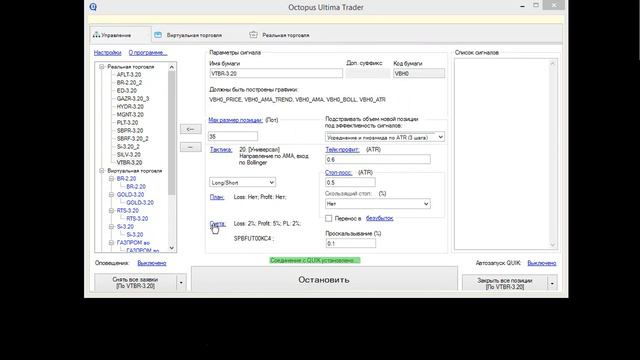Select PLT-3.20 in the tree
The image size is (640, 360).
coord(127,122)
